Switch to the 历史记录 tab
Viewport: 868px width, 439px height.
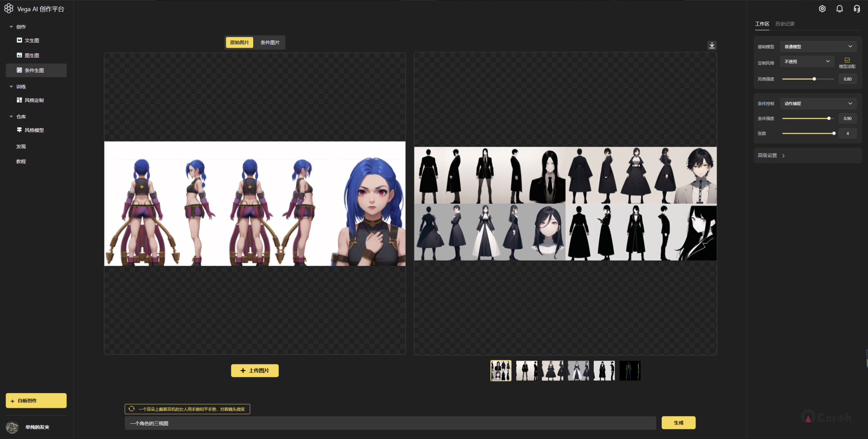(784, 24)
